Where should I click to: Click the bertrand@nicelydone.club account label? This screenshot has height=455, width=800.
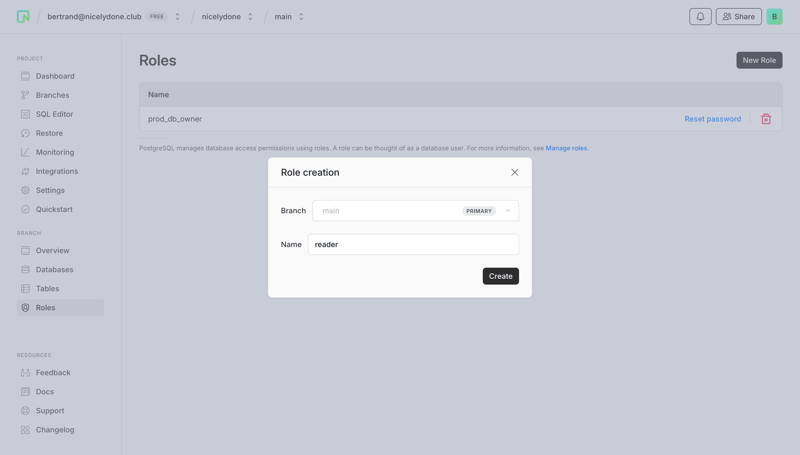tap(94, 16)
